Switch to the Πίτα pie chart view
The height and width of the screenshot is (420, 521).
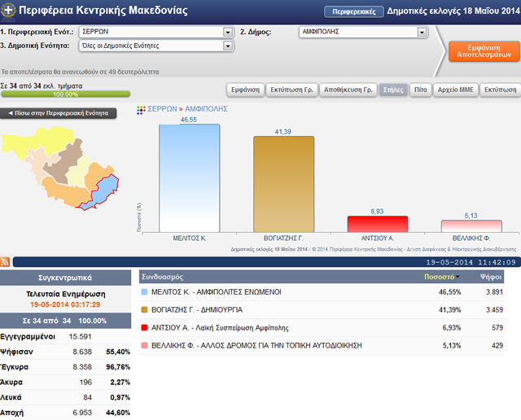pos(418,90)
